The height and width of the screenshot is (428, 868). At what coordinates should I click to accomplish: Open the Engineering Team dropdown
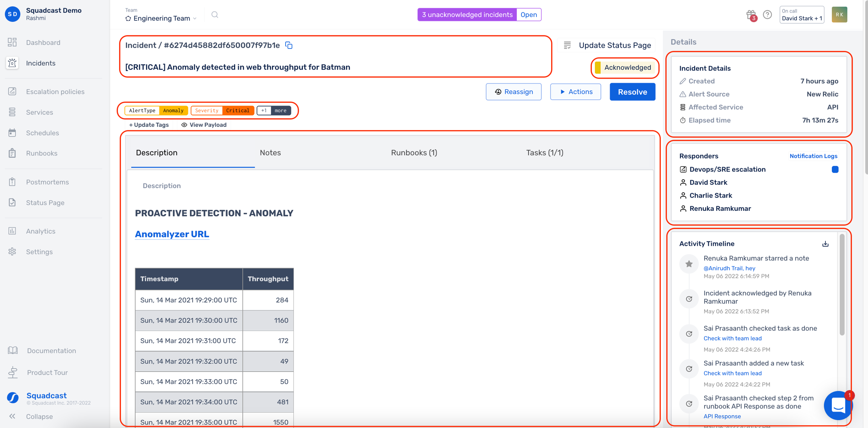click(161, 18)
